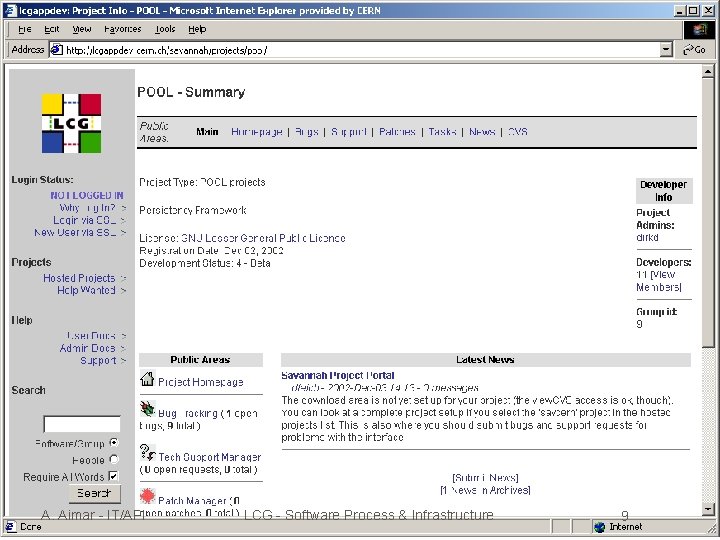Click the Patch Manager red splat icon
The image size is (720, 540).
147,496
